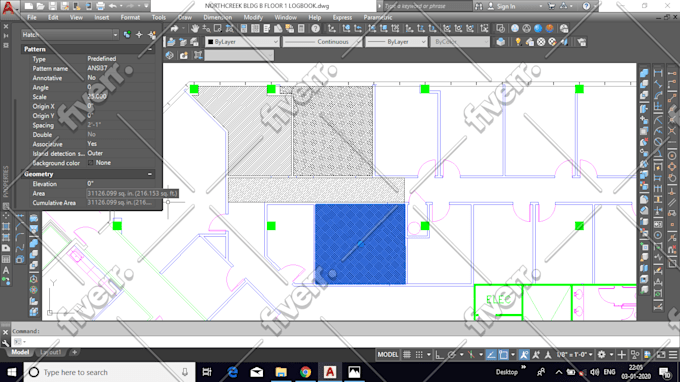Open Mail app from the taskbar

point(257,372)
